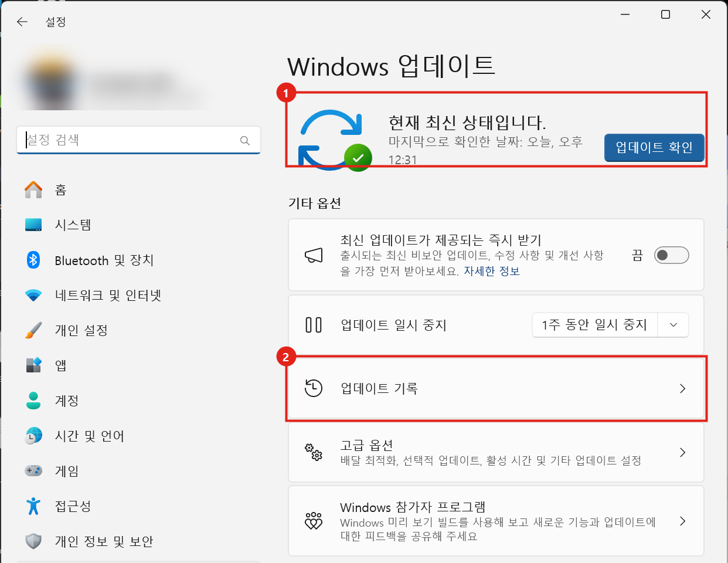Select 게임 label in sidebar
The image size is (728, 563).
[x=67, y=471]
